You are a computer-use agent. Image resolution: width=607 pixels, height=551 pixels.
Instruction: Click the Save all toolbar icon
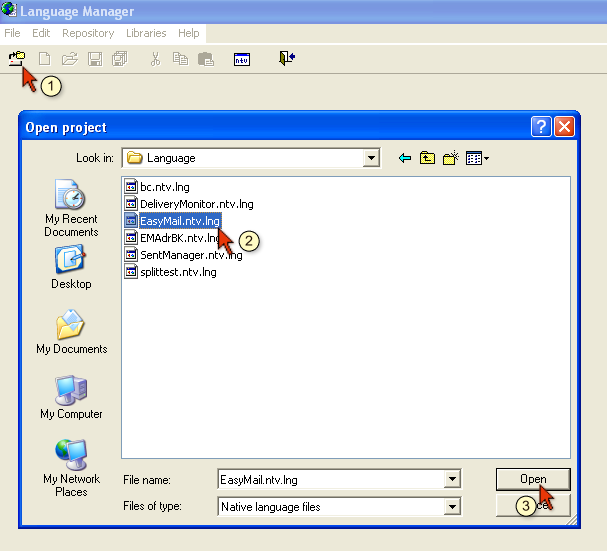(x=120, y=59)
